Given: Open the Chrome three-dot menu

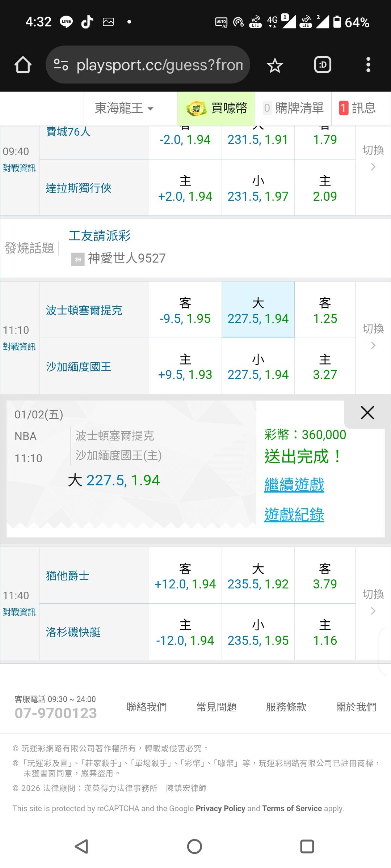Looking at the screenshot, I should pos(368,65).
